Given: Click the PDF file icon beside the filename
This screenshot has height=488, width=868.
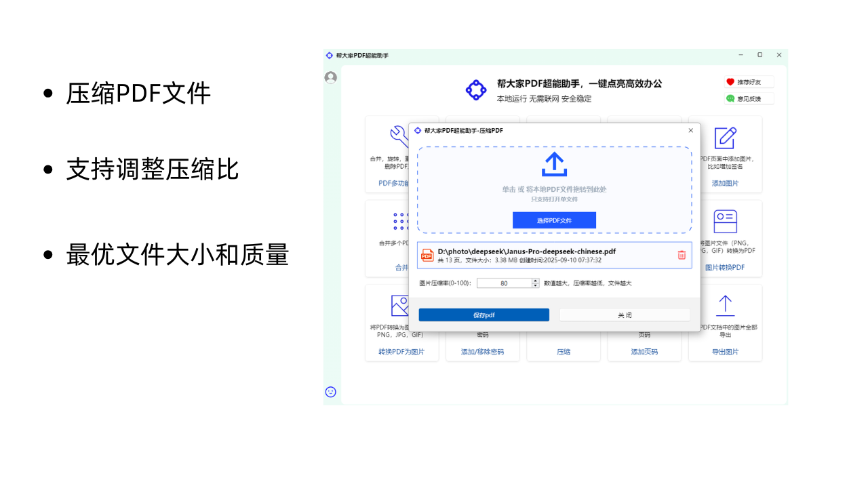Looking at the screenshot, I should (427, 255).
